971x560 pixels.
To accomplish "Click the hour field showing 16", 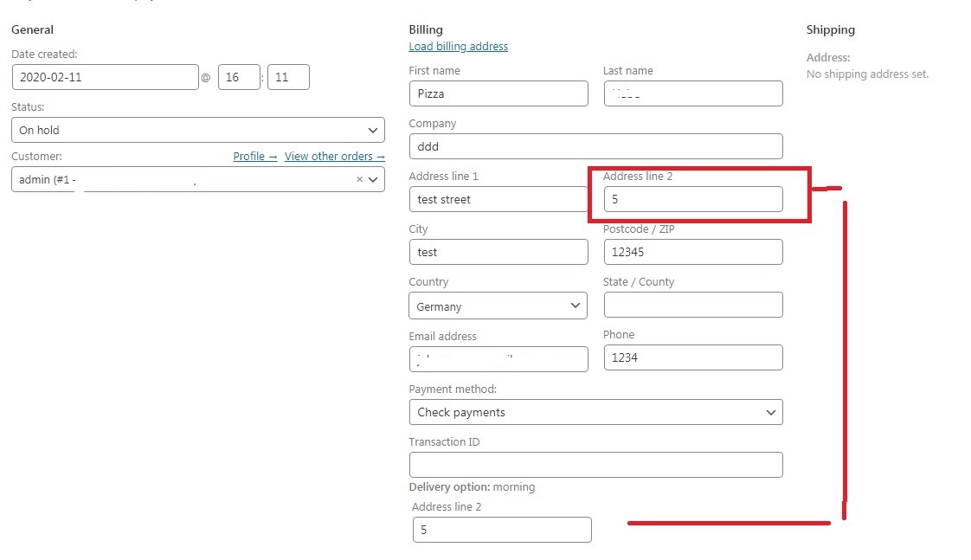I will 239,76.
